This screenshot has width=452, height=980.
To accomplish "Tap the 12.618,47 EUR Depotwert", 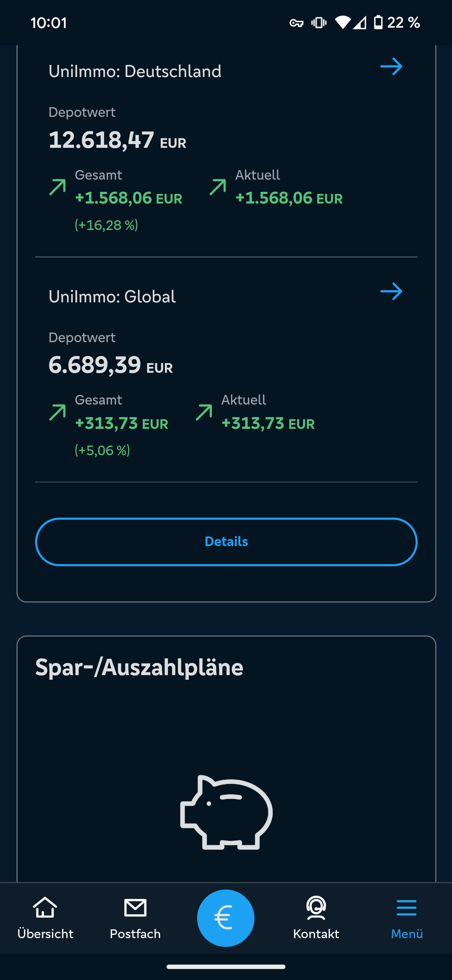I will coord(117,140).
